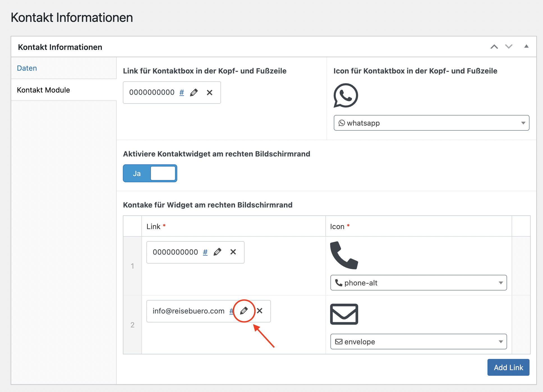Collapse Kontakt Informationen panel with triangle
This screenshot has height=392, width=543.
[x=526, y=47]
